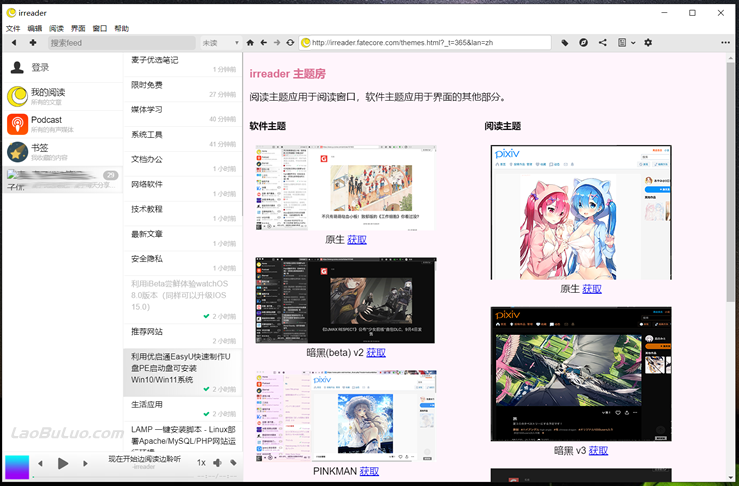Navigate forward with the right arrow
This screenshot has height=486, width=739.
coord(277,42)
